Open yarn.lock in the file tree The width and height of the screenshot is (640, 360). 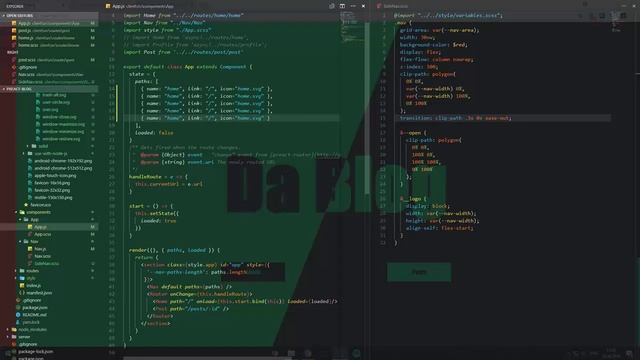tap(31, 322)
